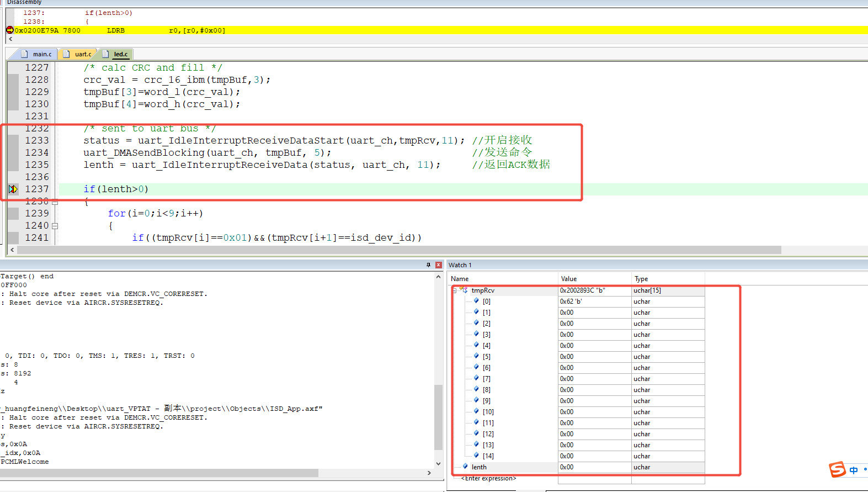Click the red breakpoint marker in Disassembly
Screen dimensions: 868x492
pyautogui.click(x=9, y=30)
